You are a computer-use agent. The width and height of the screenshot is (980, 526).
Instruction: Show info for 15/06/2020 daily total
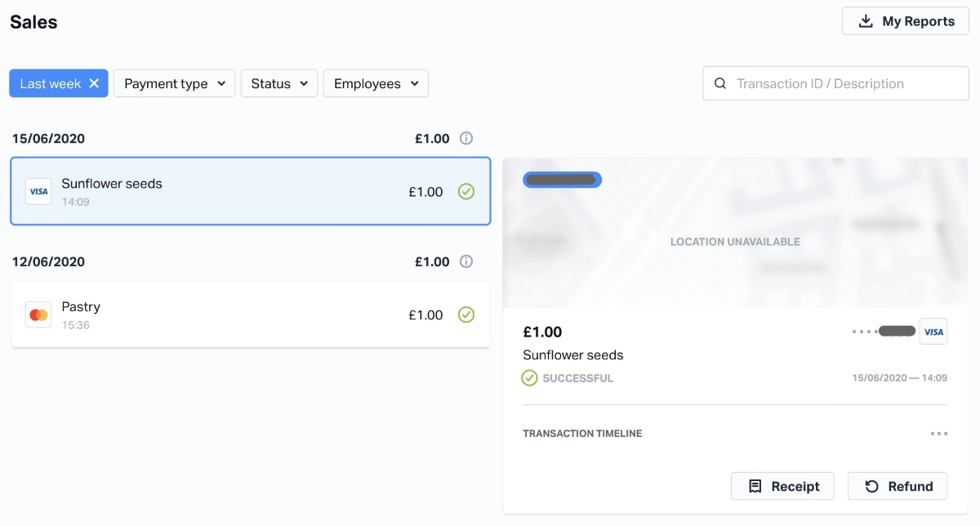pos(466,139)
